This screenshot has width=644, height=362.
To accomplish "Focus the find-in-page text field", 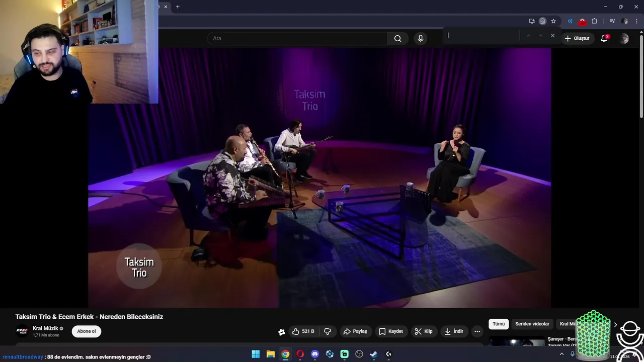I will point(482,36).
